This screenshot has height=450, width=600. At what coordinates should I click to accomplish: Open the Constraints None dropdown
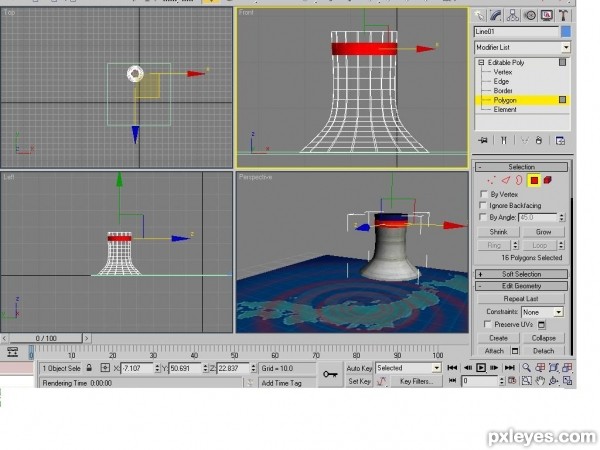pos(542,312)
